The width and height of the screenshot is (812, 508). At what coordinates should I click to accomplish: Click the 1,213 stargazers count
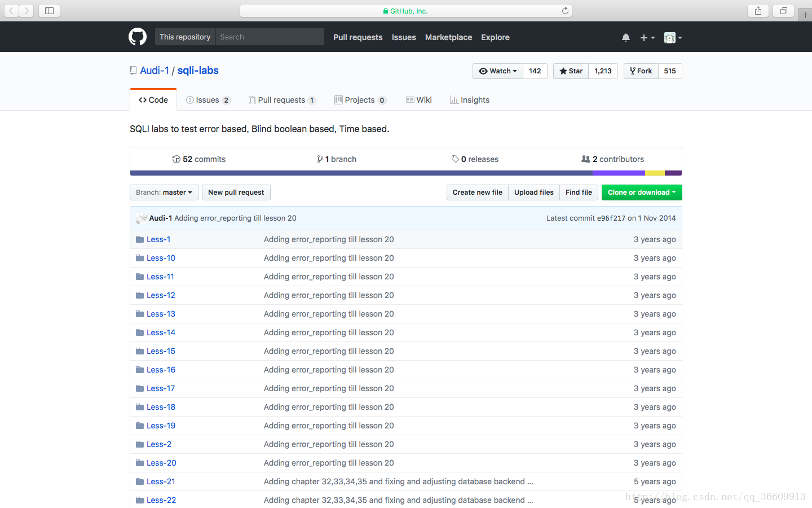tap(603, 71)
